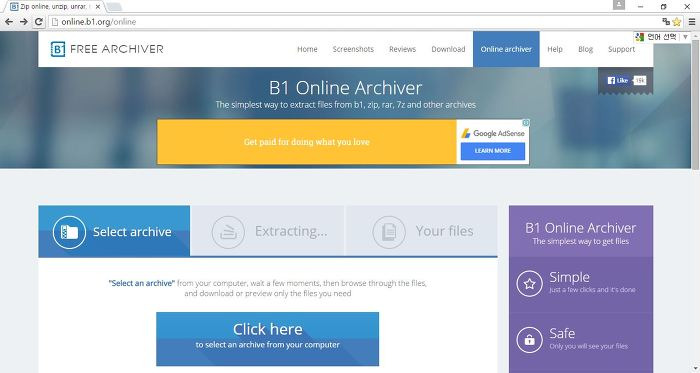Select the Online archiver menu item
The height and width of the screenshot is (373, 700).
coord(506,49)
